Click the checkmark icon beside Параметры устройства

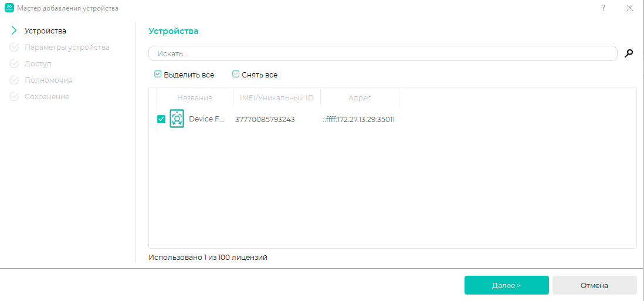(14, 47)
